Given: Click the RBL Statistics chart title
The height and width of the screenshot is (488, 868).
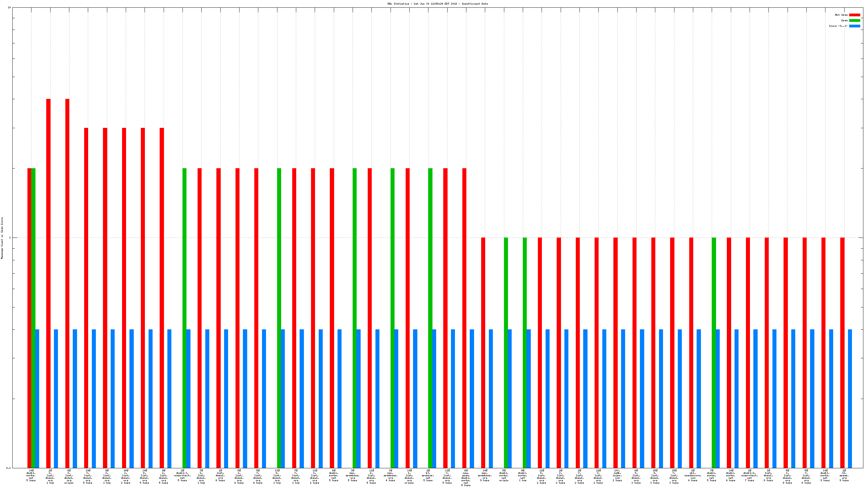Looking at the screenshot, I should (x=437, y=4).
